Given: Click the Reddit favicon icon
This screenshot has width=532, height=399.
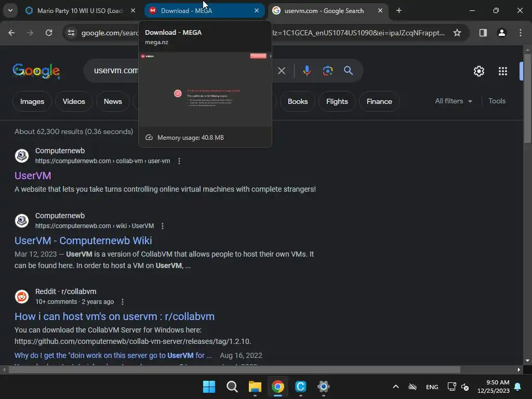Looking at the screenshot, I should (22, 297).
